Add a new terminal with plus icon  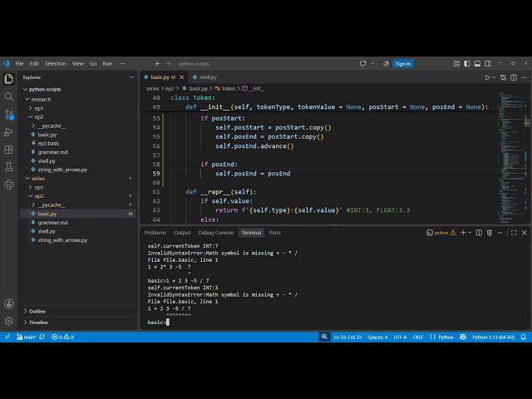coord(463,233)
